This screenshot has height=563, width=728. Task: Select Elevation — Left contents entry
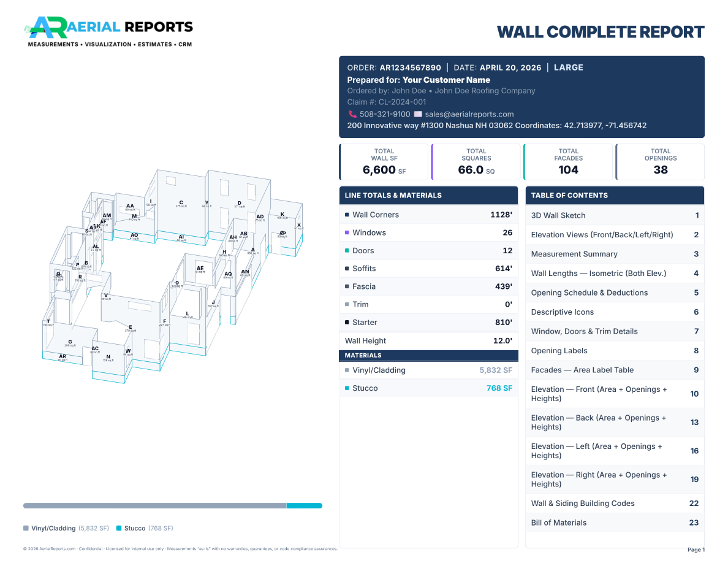615,451
